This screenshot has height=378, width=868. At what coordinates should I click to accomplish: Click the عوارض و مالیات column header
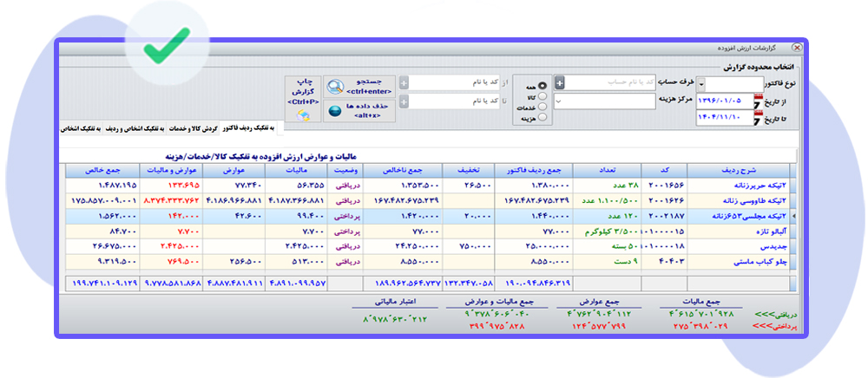(171, 170)
